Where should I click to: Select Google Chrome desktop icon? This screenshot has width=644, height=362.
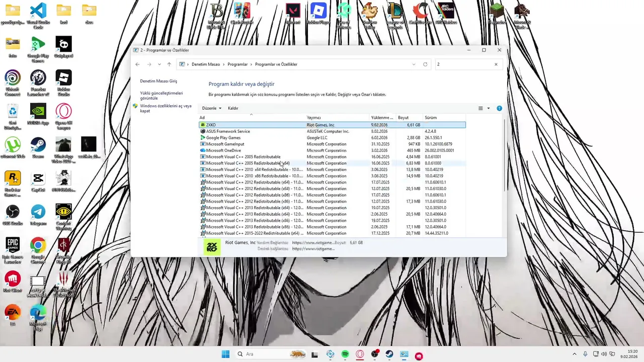[38, 251]
